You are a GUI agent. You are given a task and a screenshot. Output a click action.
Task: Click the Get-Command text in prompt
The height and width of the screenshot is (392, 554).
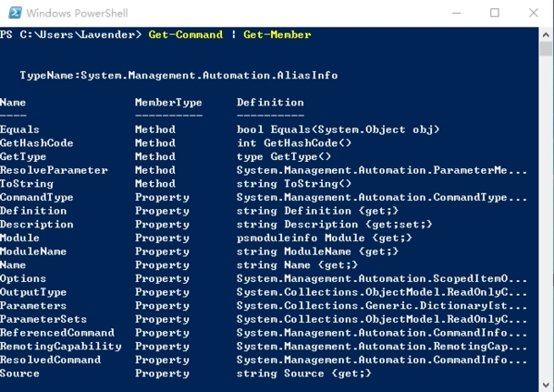coord(186,34)
